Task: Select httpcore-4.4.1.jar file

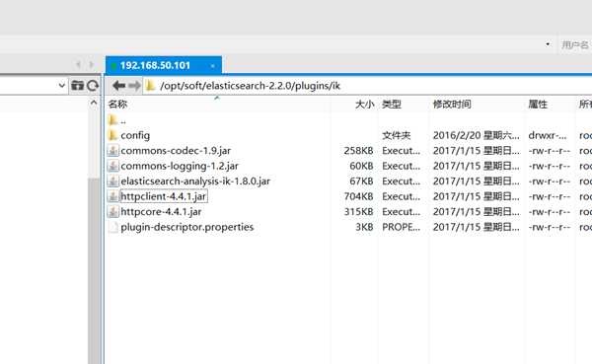Action: coord(161,212)
